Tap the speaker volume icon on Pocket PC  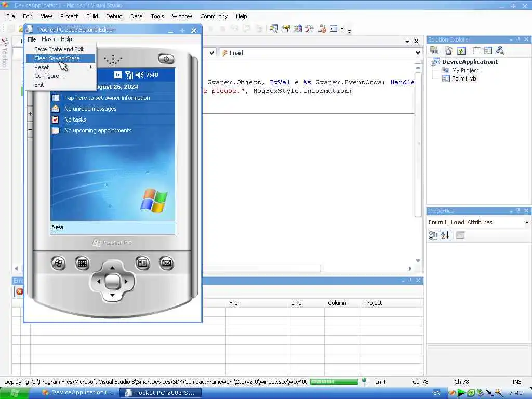(139, 75)
